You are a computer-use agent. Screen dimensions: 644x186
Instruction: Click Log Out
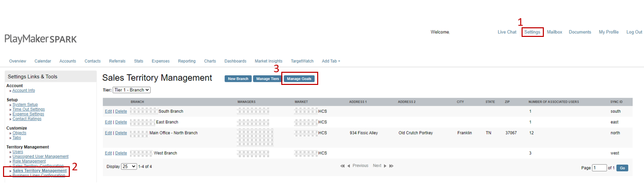634,32
